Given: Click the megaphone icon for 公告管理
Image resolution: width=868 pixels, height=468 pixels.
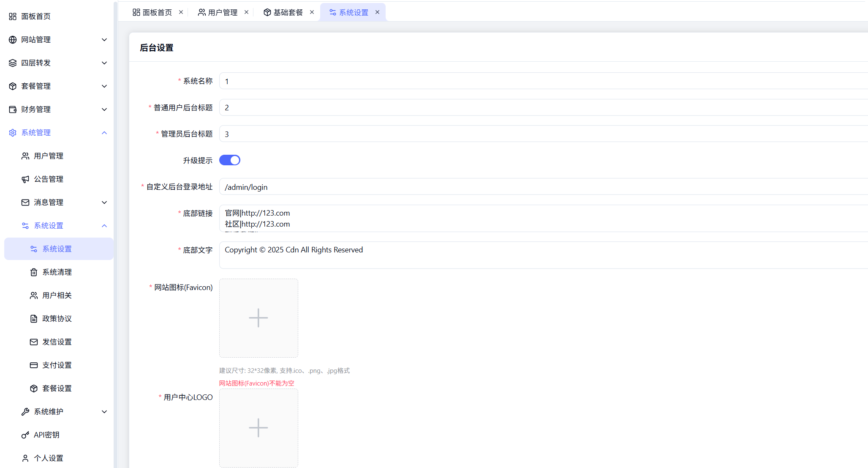Looking at the screenshot, I should point(25,179).
